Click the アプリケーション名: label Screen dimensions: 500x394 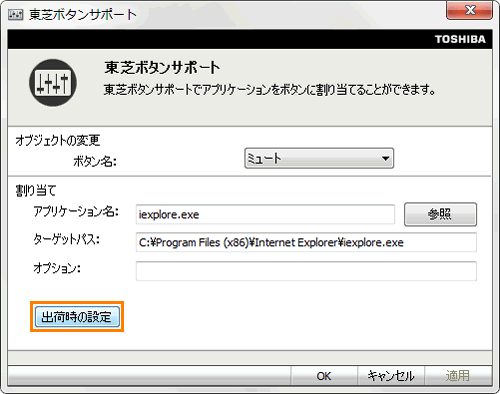[x=76, y=211]
